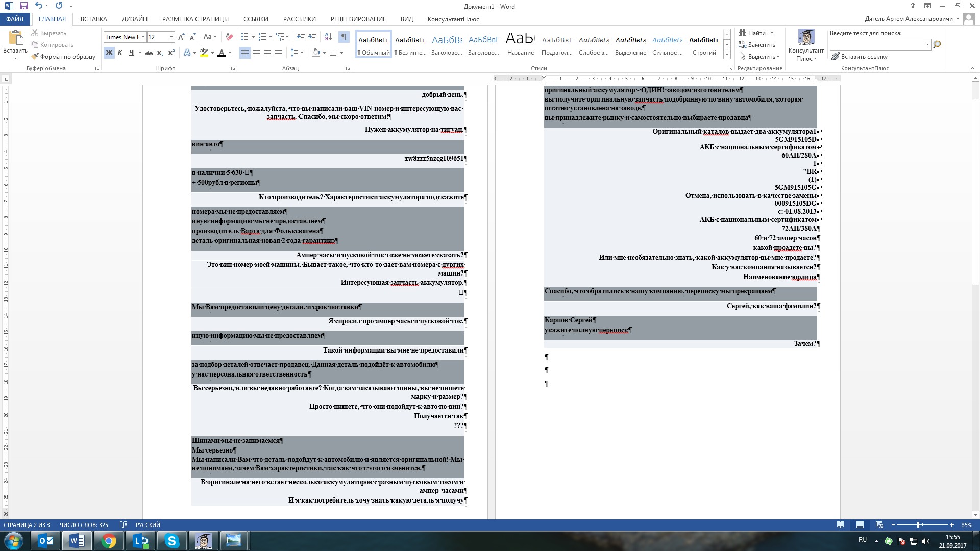
Task: Sort text with the A-Z sort icon
Action: [x=328, y=37]
